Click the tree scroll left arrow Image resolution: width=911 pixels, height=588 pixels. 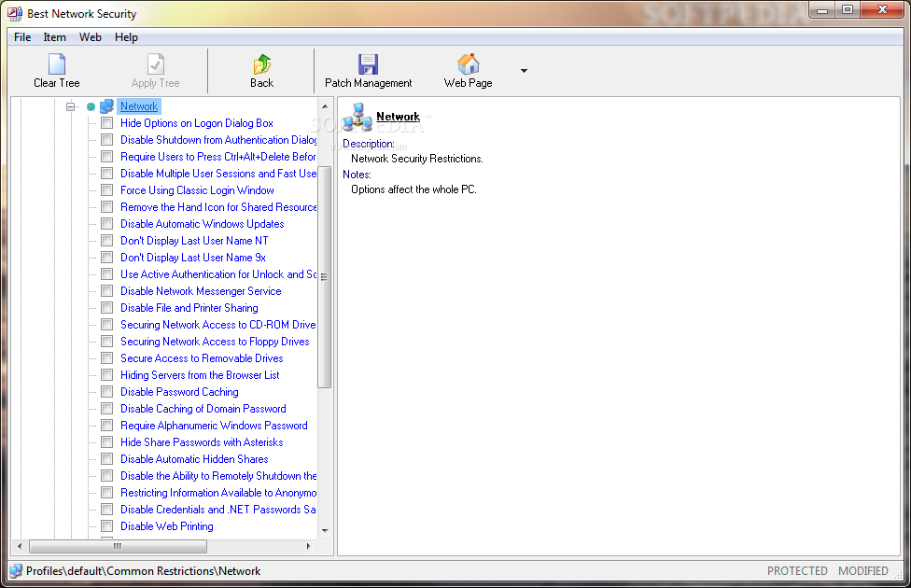[20, 546]
